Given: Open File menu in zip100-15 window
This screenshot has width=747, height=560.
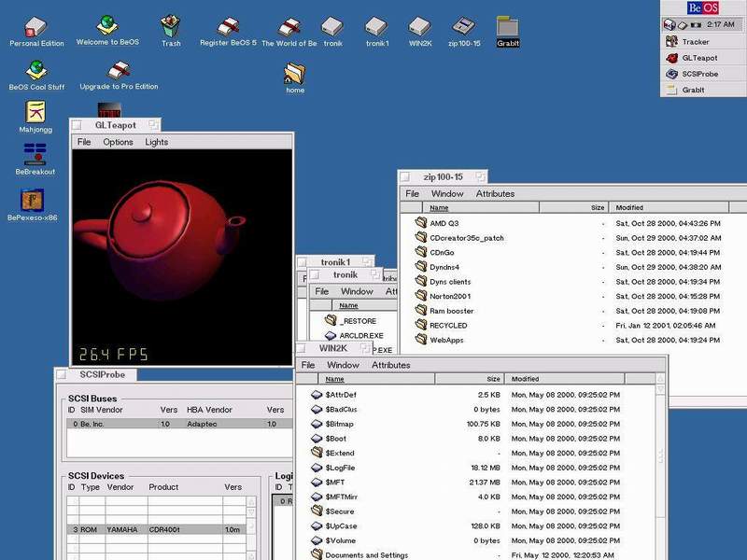Looking at the screenshot, I should (412, 194).
